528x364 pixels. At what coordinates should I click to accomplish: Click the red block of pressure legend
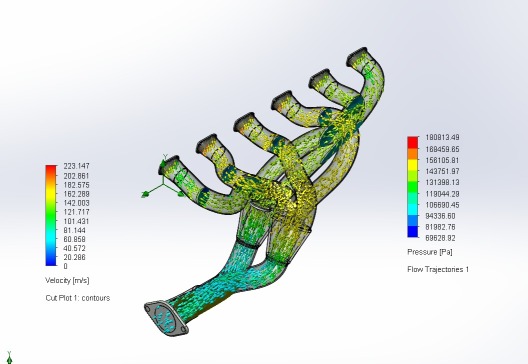413,142
